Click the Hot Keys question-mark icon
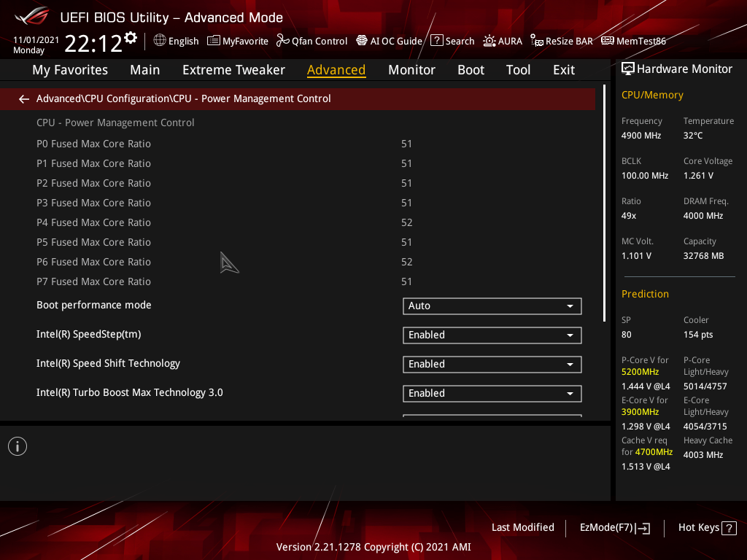Screen dimensions: 747x560 [729, 528]
